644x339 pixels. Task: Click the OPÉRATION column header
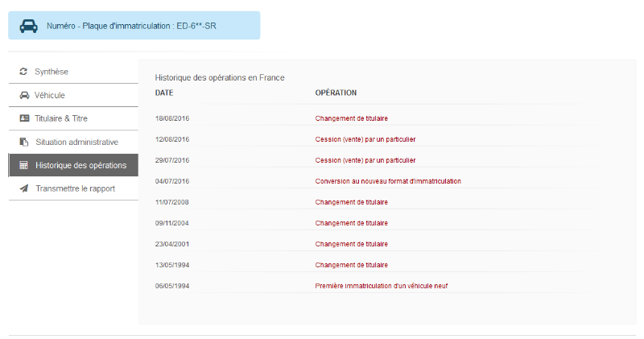coord(336,93)
